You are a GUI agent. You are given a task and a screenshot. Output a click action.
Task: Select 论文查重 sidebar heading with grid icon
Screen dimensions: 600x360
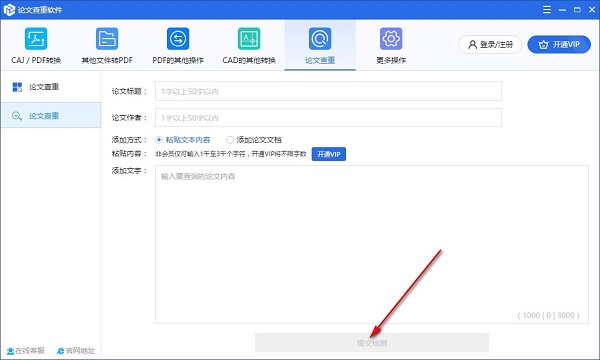pyautogui.click(x=51, y=87)
